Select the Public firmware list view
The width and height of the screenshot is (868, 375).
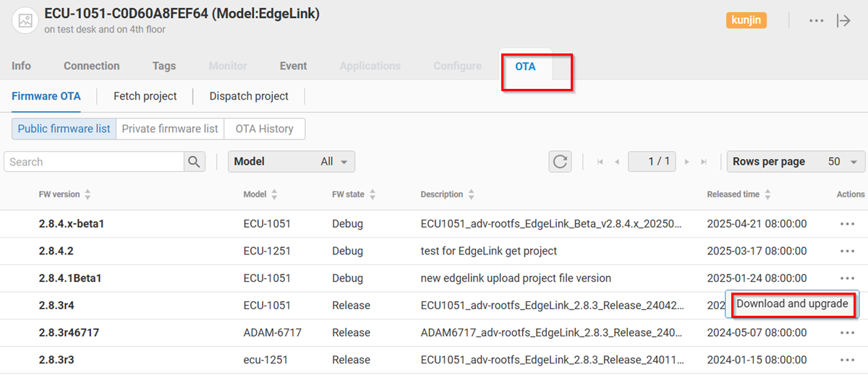click(64, 129)
